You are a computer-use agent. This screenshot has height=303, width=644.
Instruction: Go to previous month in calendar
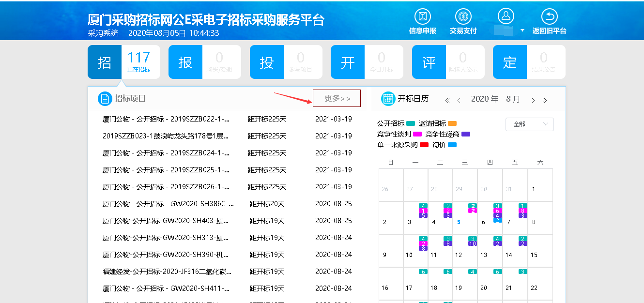pyautogui.click(x=459, y=100)
